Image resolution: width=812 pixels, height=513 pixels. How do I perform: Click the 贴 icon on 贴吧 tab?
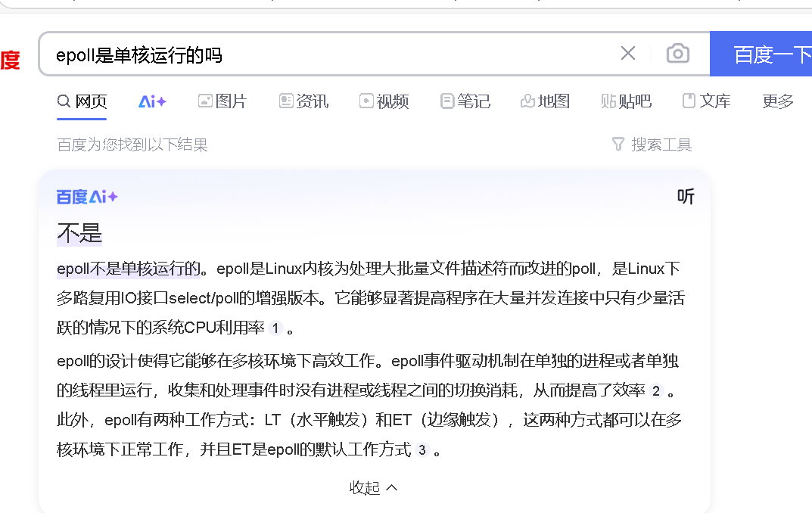point(608,101)
